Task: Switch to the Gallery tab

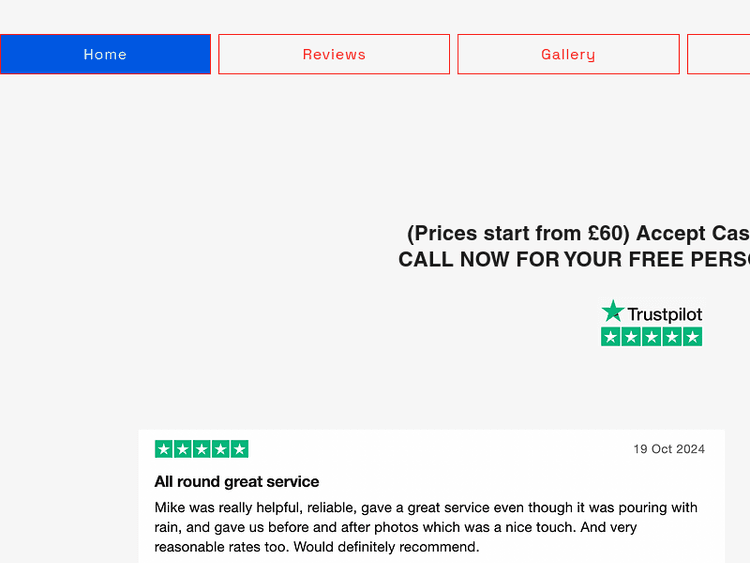Action: [568, 54]
